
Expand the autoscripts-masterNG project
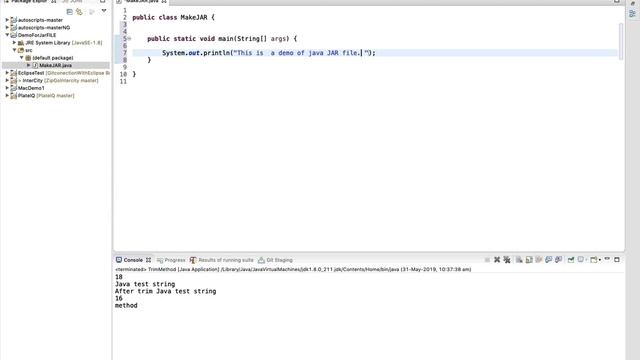(x=7, y=27)
